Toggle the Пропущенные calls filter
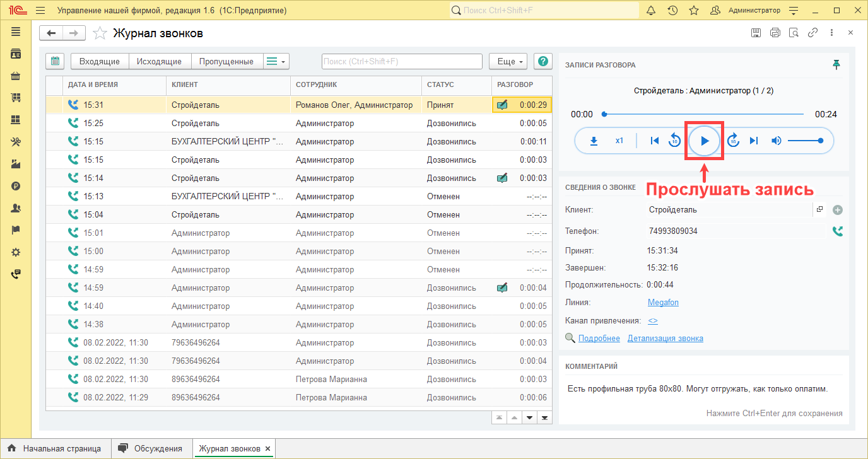Image resolution: width=868 pixels, height=459 pixels. pos(226,61)
